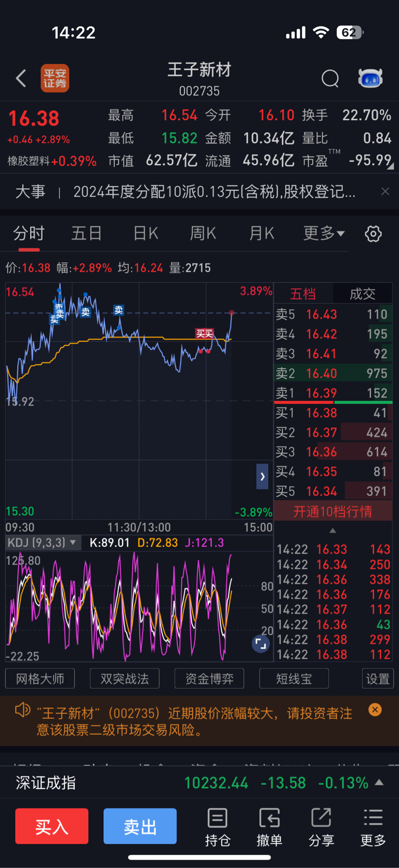This screenshot has height=868, width=399.
Task: Collapse trade list with up triangle
Action: [x=333, y=531]
